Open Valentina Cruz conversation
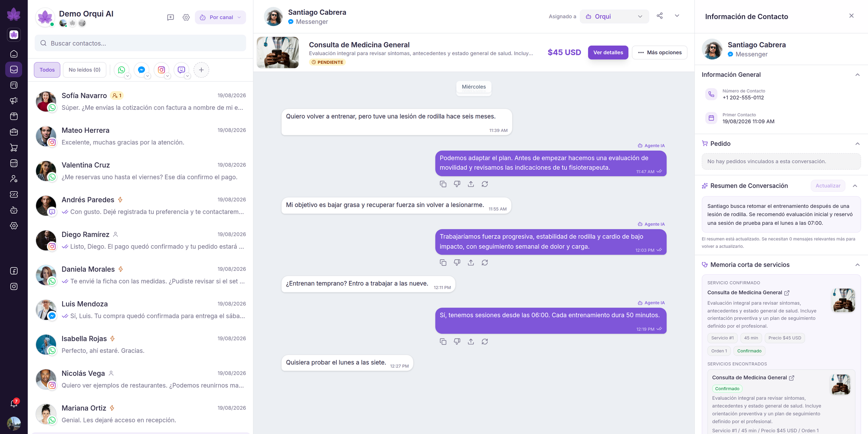The height and width of the screenshot is (434, 868). coord(141,171)
